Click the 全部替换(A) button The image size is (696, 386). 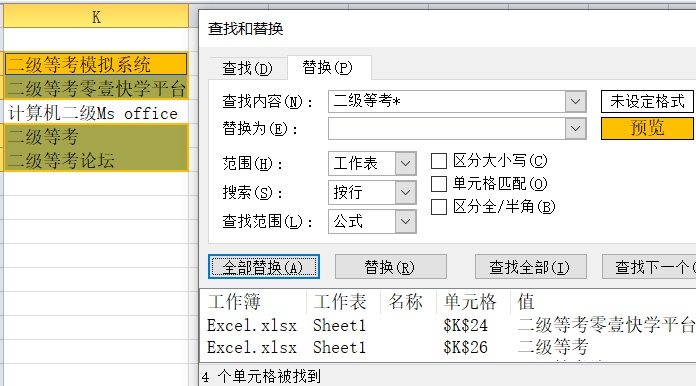[x=264, y=267]
